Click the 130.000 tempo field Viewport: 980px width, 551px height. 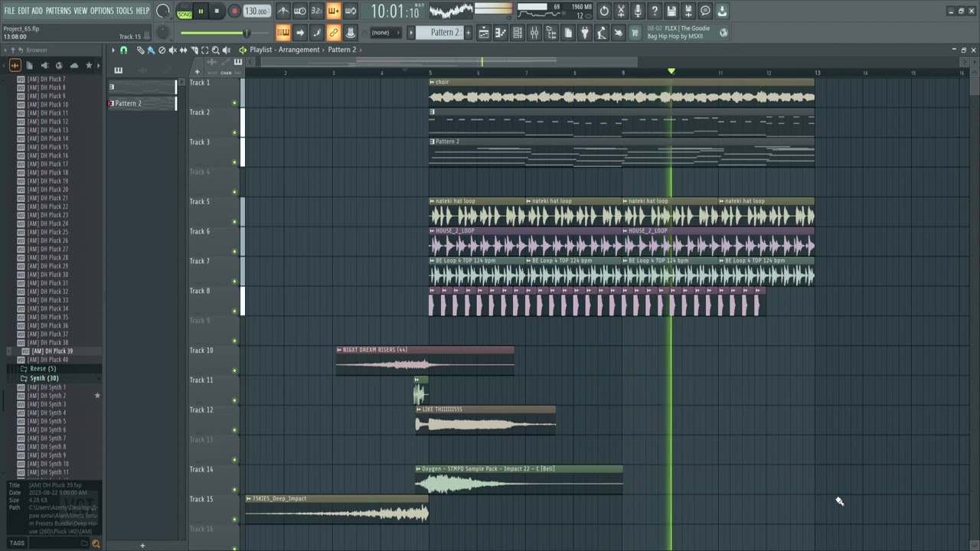point(256,11)
